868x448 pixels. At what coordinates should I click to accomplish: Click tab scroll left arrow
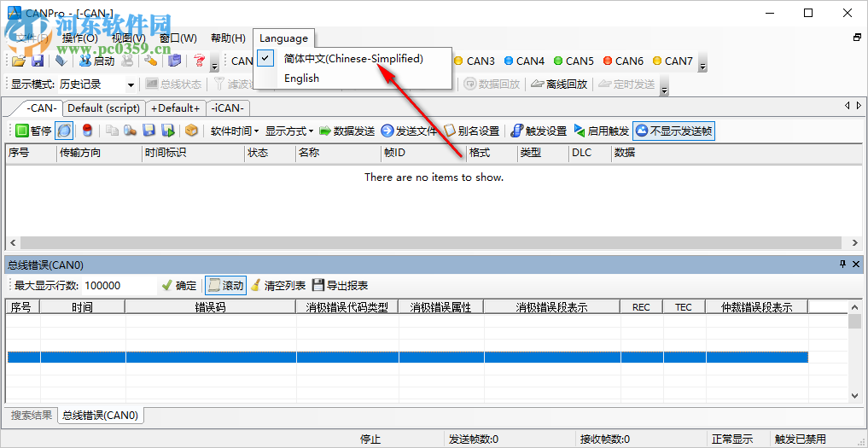coord(848,105)
